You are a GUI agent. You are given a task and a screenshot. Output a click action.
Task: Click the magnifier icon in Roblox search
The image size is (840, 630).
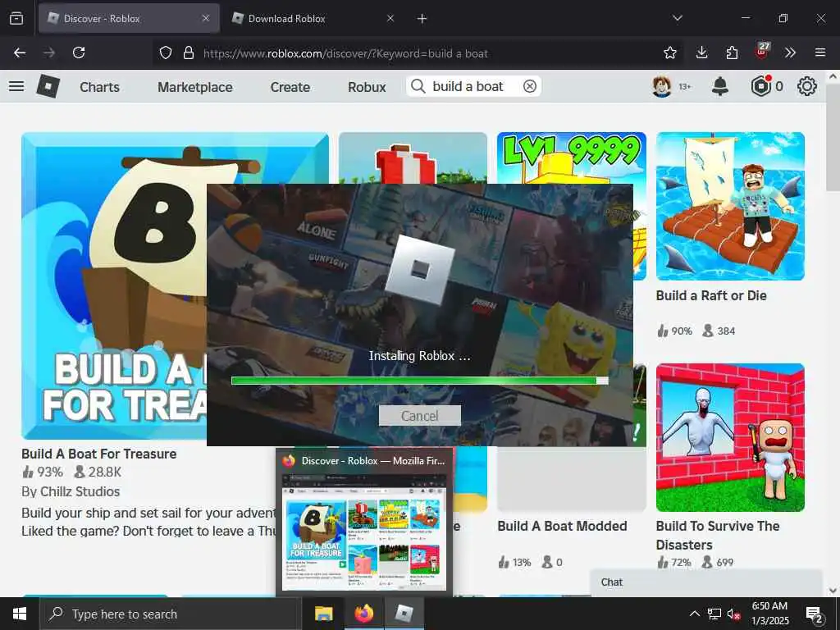pyautogui.click(x=418, y=86)
